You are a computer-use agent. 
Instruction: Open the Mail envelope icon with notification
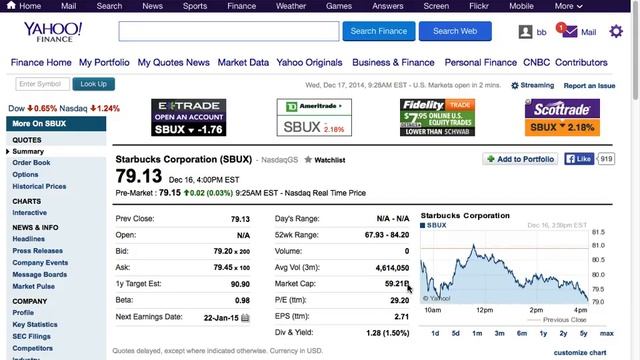[569, 31]
